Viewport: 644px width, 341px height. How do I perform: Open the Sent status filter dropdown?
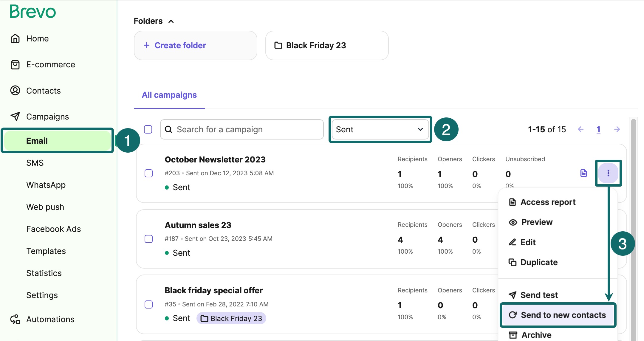point(380,129)
